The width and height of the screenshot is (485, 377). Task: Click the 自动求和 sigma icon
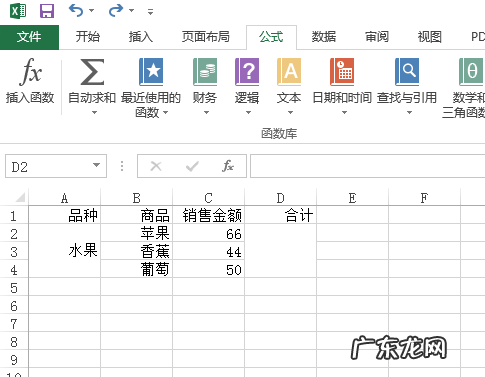[x=92, y=72]
